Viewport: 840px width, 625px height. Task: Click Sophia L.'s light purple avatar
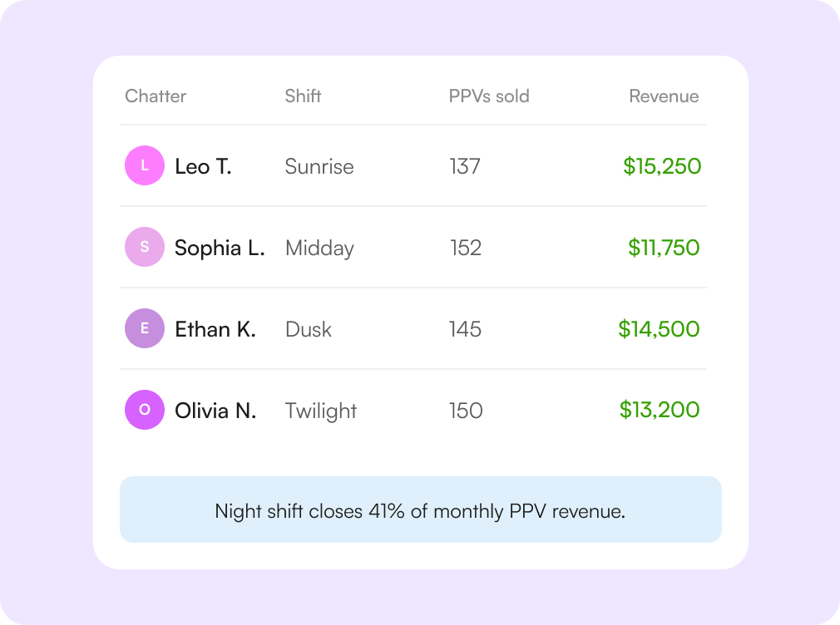pos(145,247)
